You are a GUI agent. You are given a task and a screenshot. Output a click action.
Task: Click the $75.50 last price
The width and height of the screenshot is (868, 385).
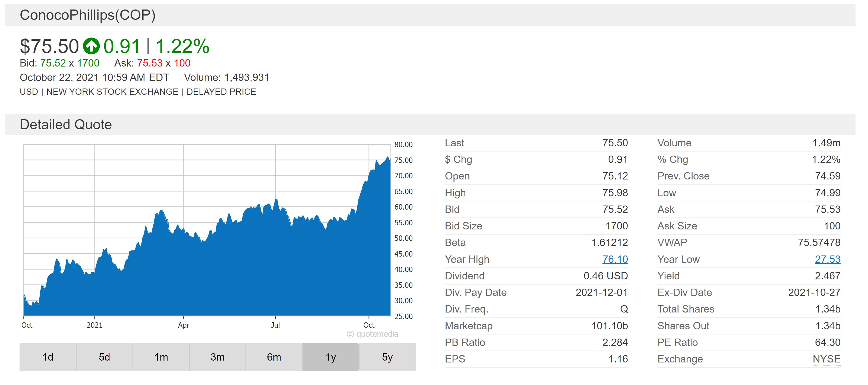[x=49, y=46]
